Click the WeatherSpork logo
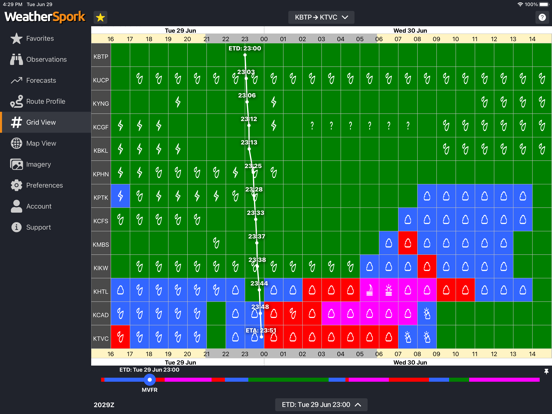552x414 pixels. (x=45, y=17)
